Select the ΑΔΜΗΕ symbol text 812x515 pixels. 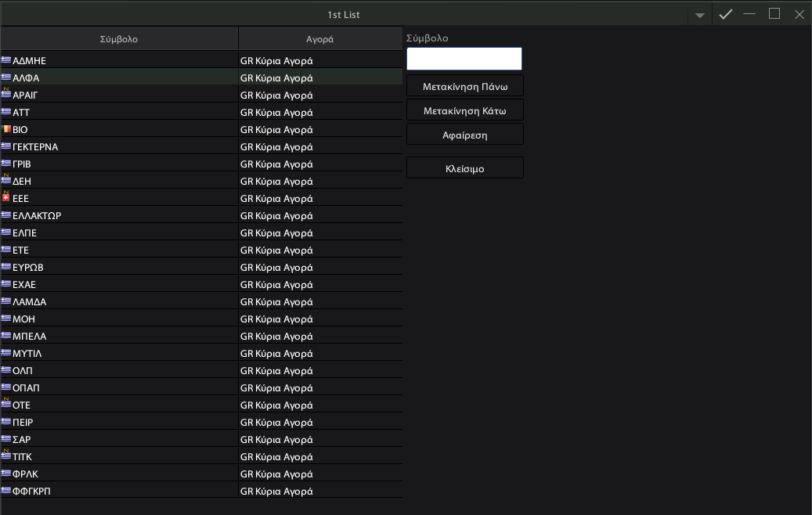(x=30, y=60)
